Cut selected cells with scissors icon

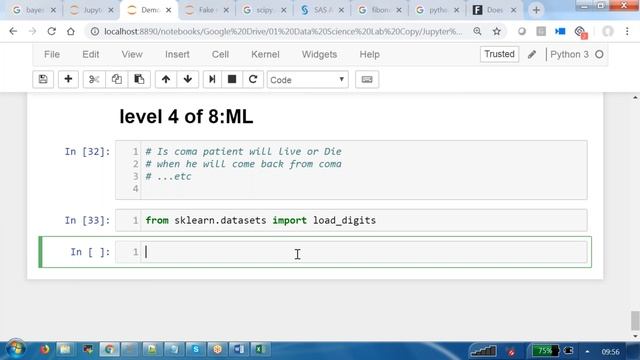94,79
